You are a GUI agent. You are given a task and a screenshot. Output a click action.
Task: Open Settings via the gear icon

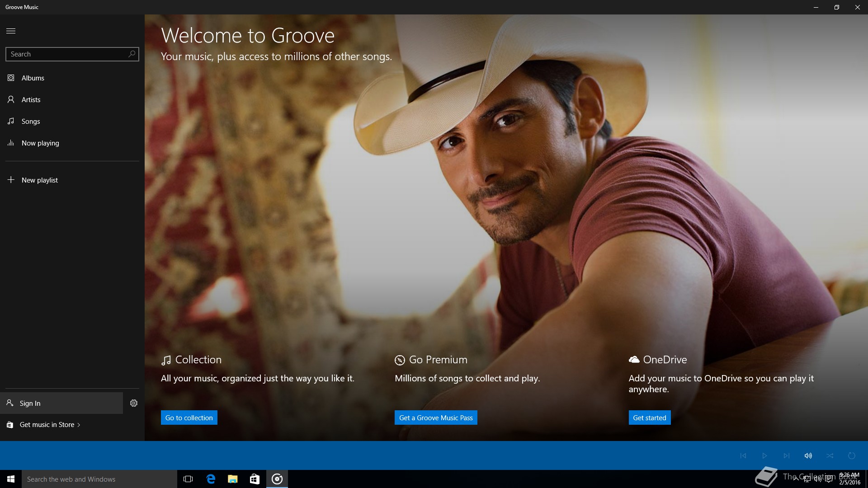134,403
